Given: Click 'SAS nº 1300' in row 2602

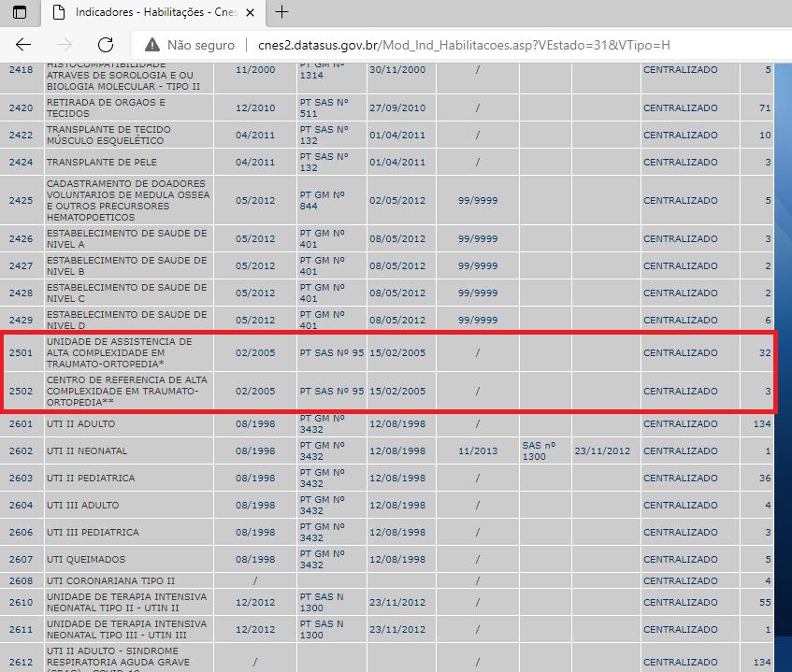Looking at the screenshot, I should (539, 451).
